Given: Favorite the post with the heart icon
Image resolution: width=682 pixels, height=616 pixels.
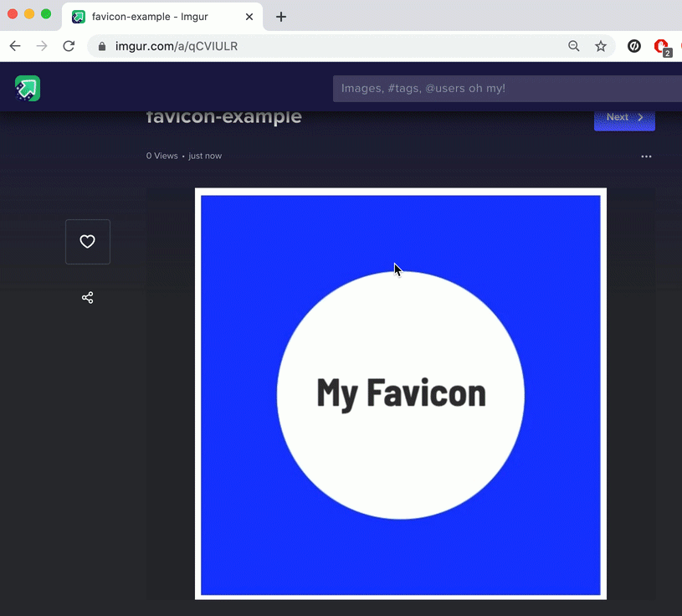Looking at the screenshot, I should pos(87,242).
